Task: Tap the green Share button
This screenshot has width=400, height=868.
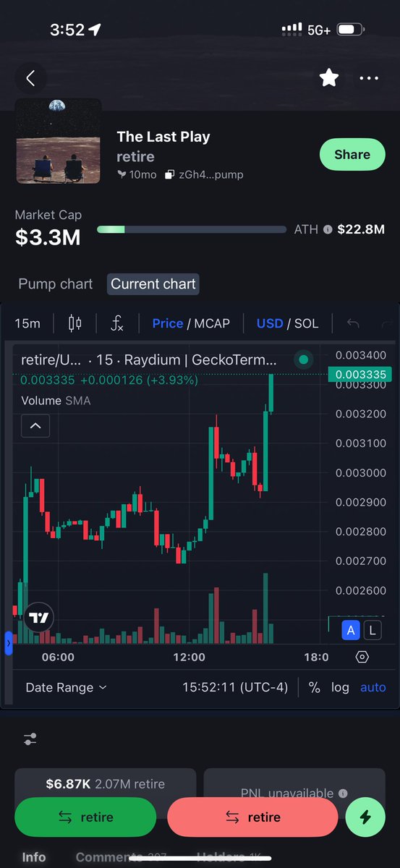Action: tap(352, 155)
